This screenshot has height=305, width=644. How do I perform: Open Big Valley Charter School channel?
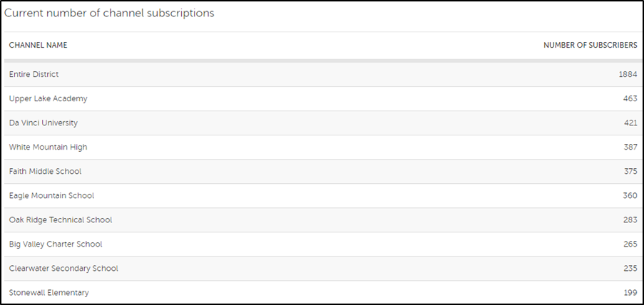click(56, 244)
